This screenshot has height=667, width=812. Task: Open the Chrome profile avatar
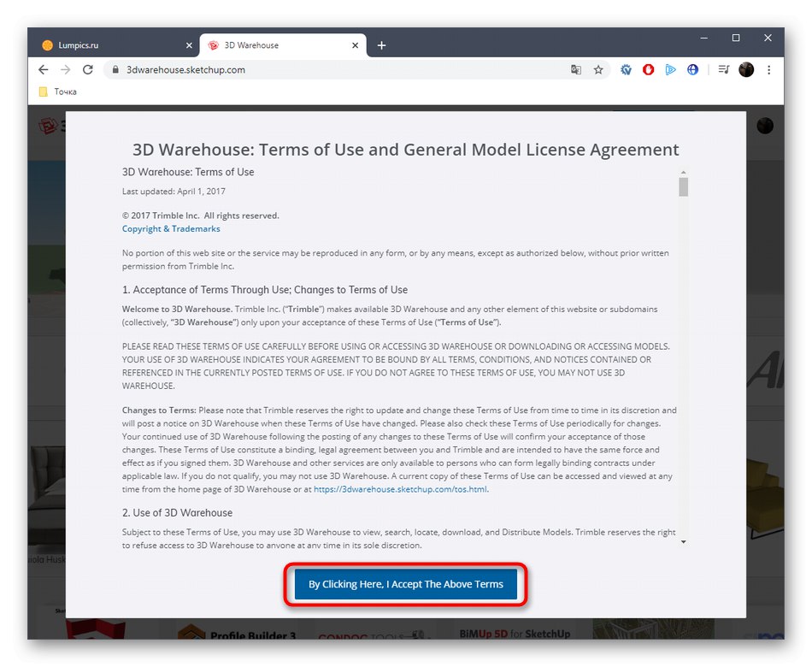click(746, 69)
